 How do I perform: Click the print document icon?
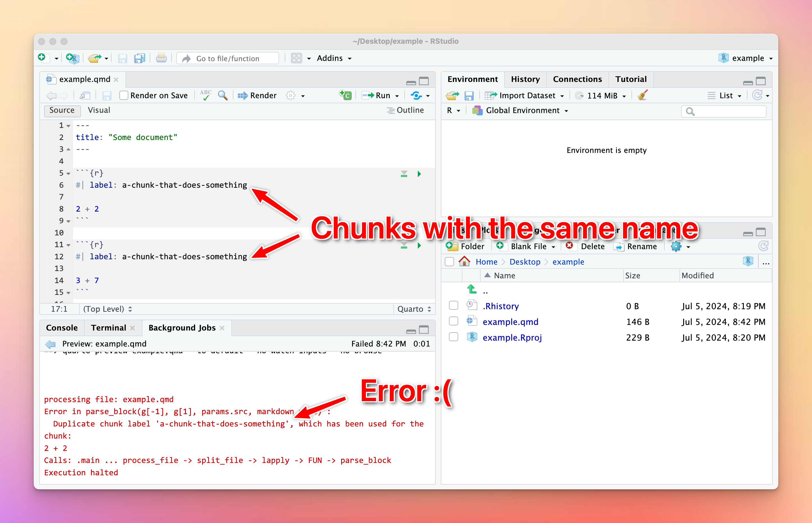click(x=161, y=58)
